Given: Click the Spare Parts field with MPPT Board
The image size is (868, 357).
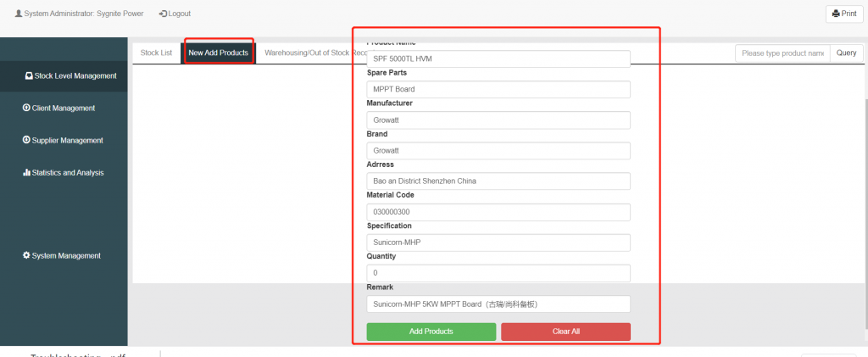Looking at the screenshot, I should click(498, 89).
